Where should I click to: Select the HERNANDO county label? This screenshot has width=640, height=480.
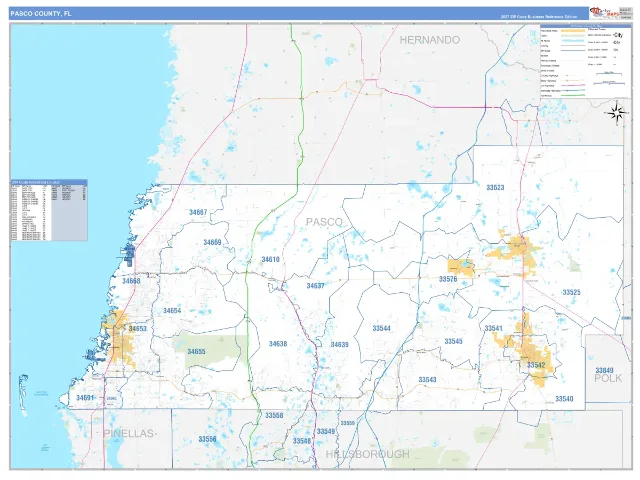429,40
